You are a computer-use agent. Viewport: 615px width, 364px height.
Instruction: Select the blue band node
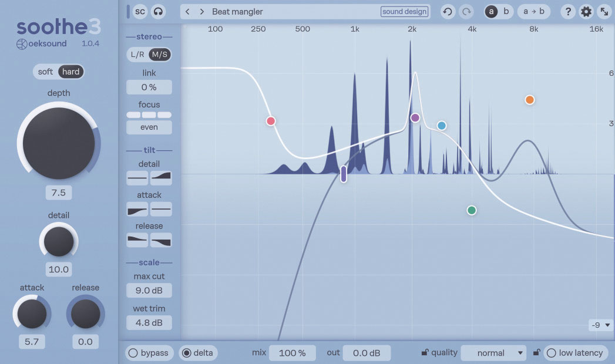[x=442, y=126]
